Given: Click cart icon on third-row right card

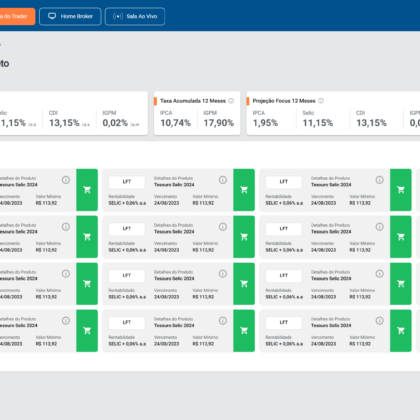Looking at the screenshot, I should [401, 284].
